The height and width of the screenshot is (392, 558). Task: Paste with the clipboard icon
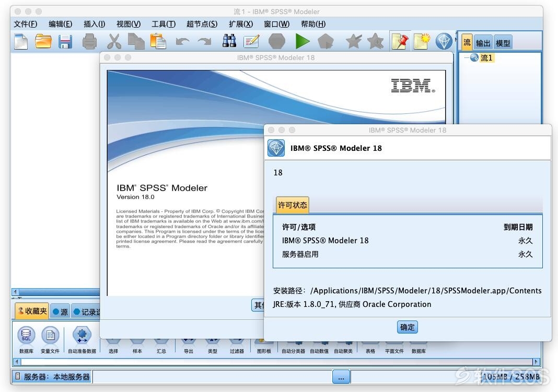[x=158, y=42]
